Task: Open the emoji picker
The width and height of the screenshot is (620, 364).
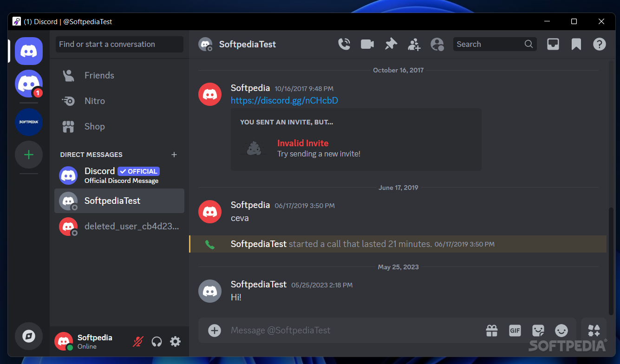Action: pyautogui.click(x=561, y=330)
